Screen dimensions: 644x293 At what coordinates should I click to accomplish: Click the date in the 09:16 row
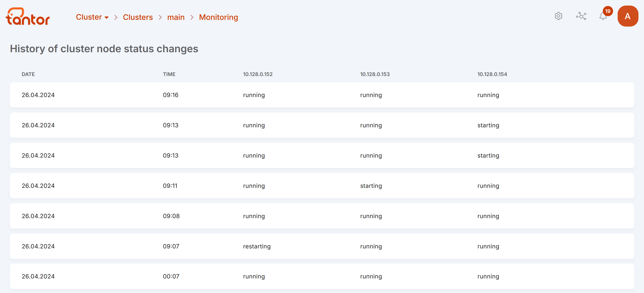[x=38, y=95]
